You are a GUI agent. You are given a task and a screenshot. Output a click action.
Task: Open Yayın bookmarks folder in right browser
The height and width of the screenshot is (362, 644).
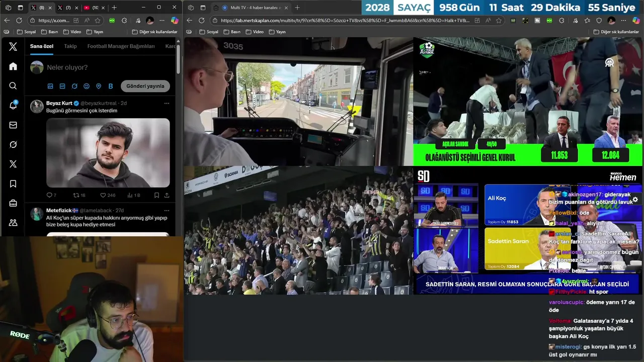(x=277, y=32)
